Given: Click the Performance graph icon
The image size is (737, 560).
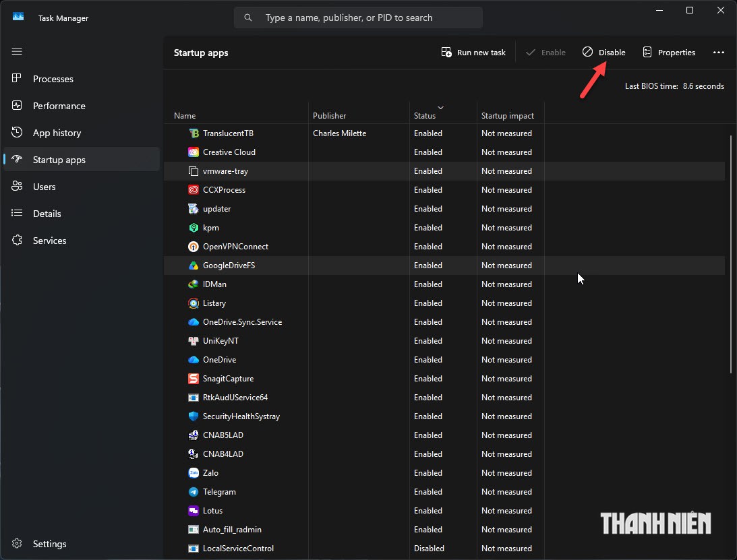Looking at the screenshot, I should click(x=17, y=106).
